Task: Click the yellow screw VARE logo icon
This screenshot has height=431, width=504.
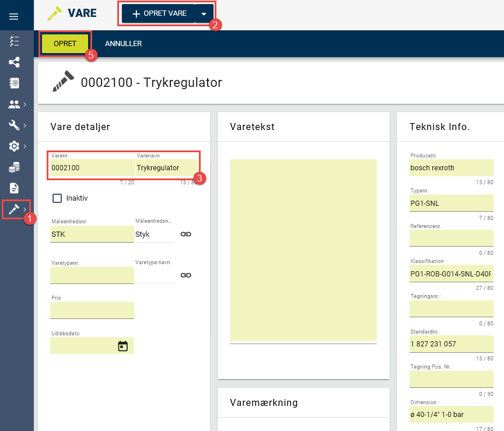Action: tap(55, 13)
